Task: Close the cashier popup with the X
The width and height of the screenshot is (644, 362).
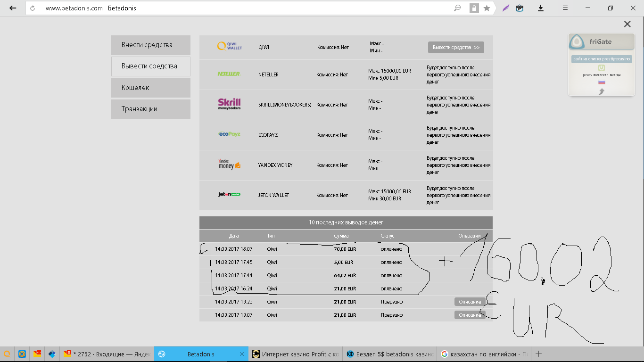Action: pyautogui.click(x=627, y=24)
